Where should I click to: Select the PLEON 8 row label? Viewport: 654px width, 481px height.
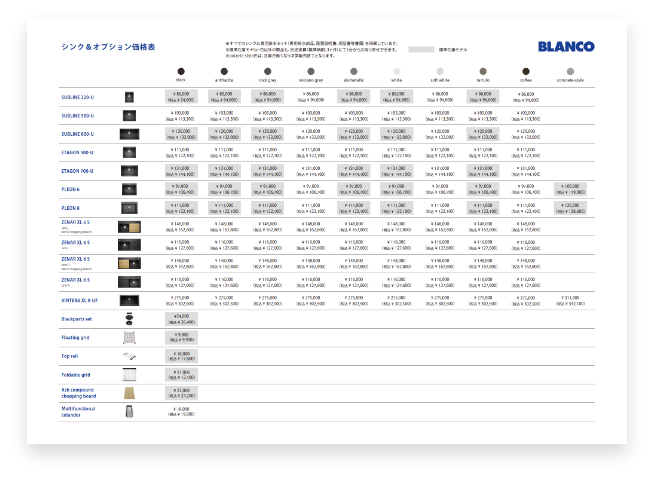(x=70, y=208)
